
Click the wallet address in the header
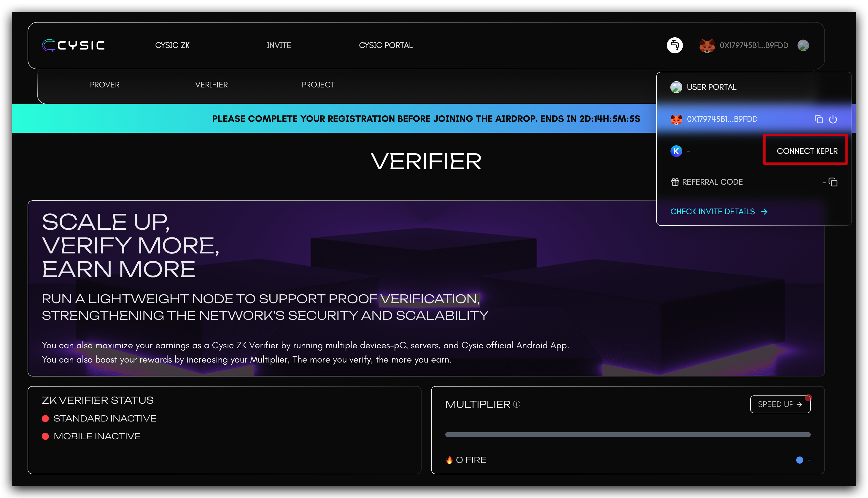tap(754, 45)
